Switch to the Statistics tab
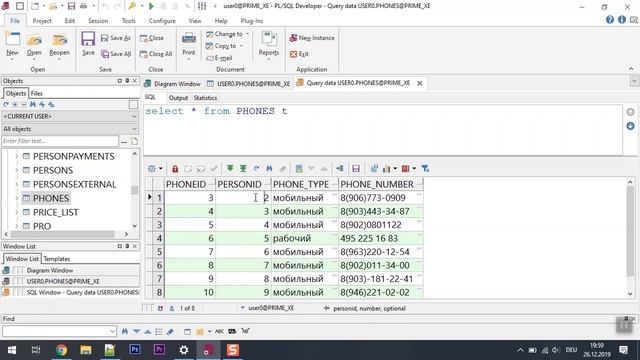This screenshot has width=640, height=360. tap(205, 98)
